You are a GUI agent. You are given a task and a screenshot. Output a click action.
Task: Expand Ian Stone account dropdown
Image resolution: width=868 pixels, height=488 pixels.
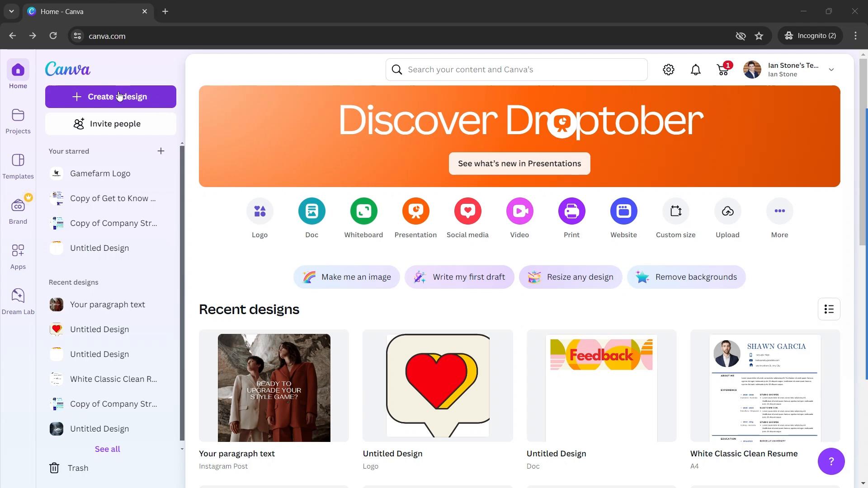(832, 70)
